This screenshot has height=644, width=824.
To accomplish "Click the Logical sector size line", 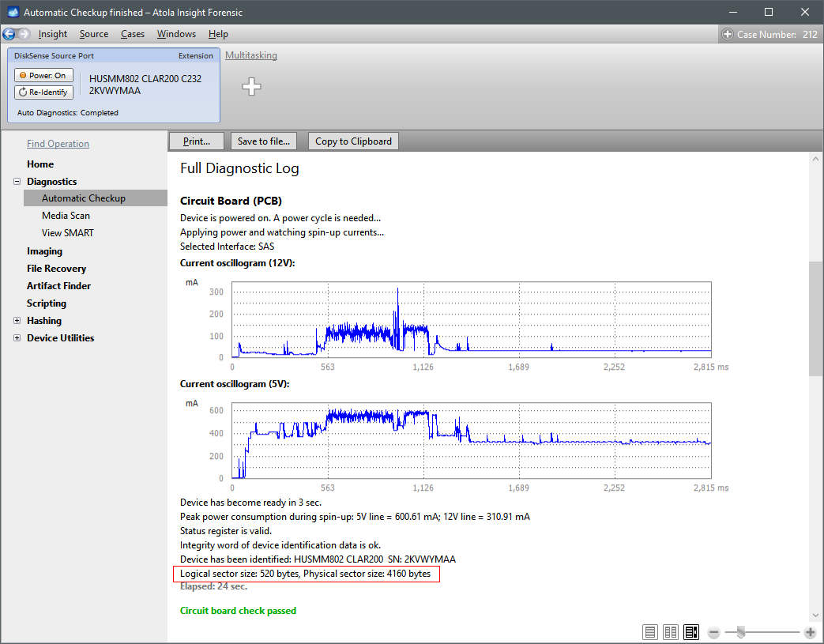I will click(305, 574).
